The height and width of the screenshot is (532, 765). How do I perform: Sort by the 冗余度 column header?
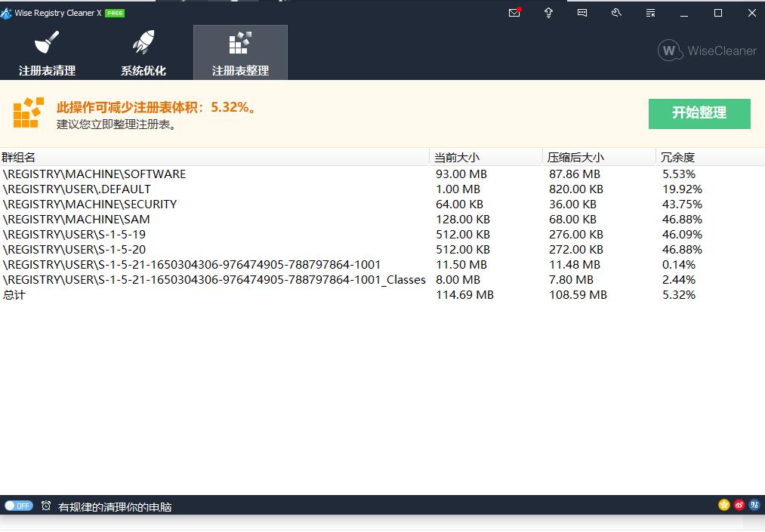click(677, 157)
